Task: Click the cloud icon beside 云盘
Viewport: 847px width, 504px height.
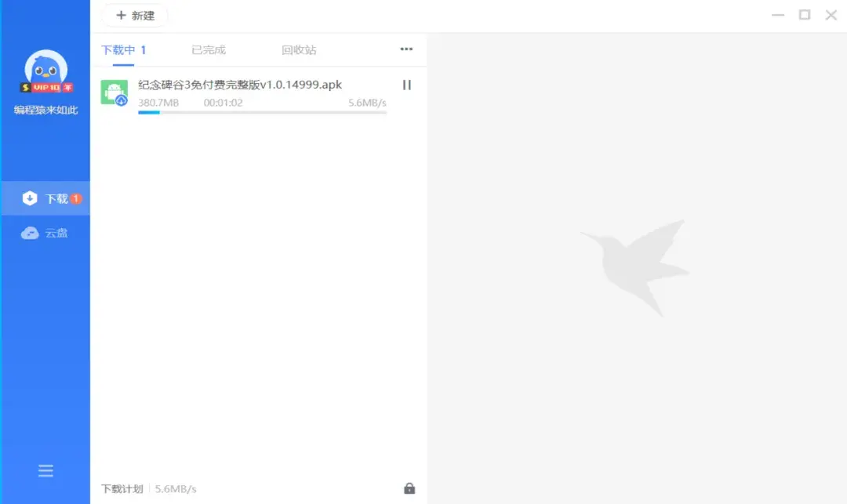Action: [30, 233]
